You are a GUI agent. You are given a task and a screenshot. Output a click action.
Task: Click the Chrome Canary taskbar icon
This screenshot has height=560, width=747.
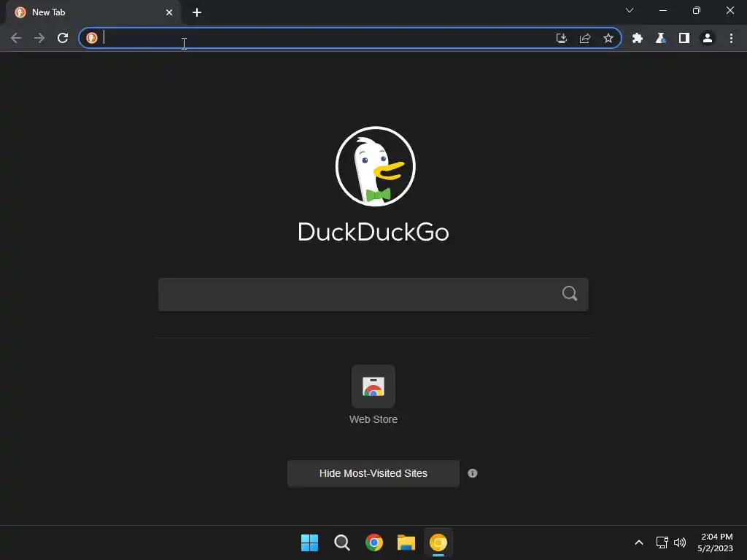[x=438, y=542]
